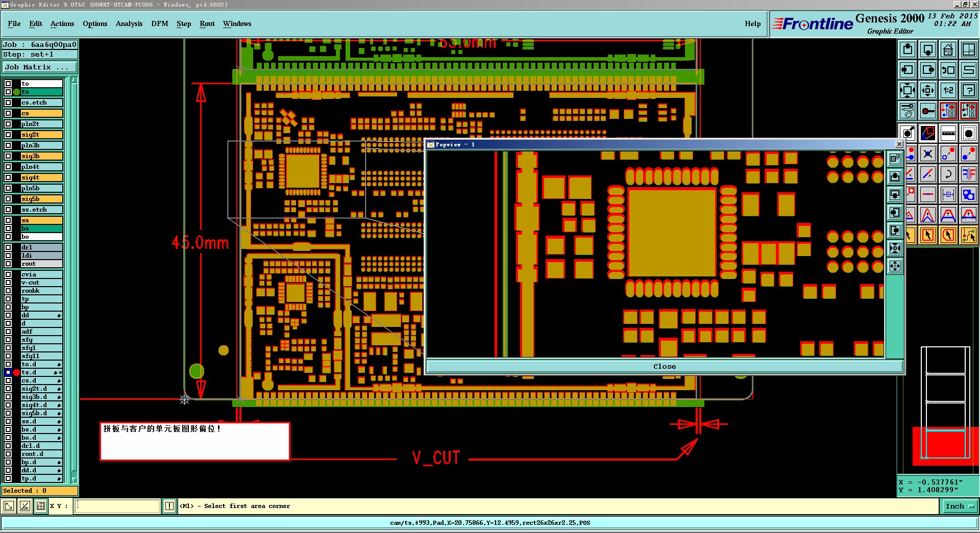Open the Help menu
The width and height of the screenshot is (980, 533).
(752, 23)
